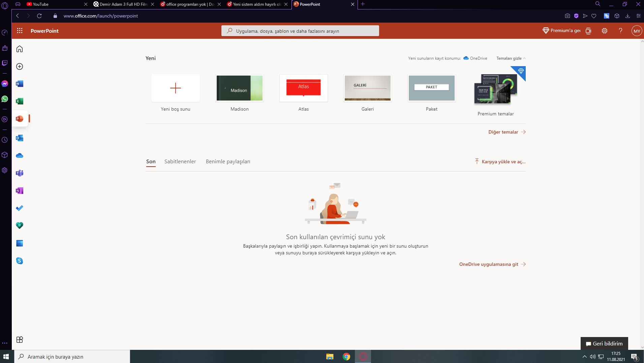This screenshot has width=644, height=363.
Task: Open Microsoft Teams from the sidebar
Action: (19, 173)
